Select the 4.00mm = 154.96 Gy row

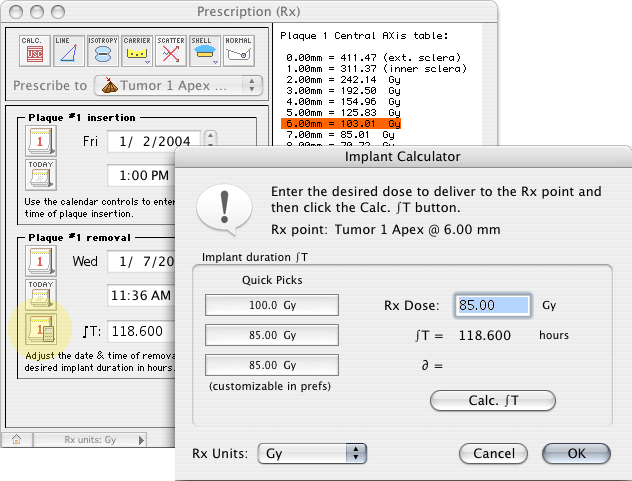pyautogui.click(x=343, y=102)
